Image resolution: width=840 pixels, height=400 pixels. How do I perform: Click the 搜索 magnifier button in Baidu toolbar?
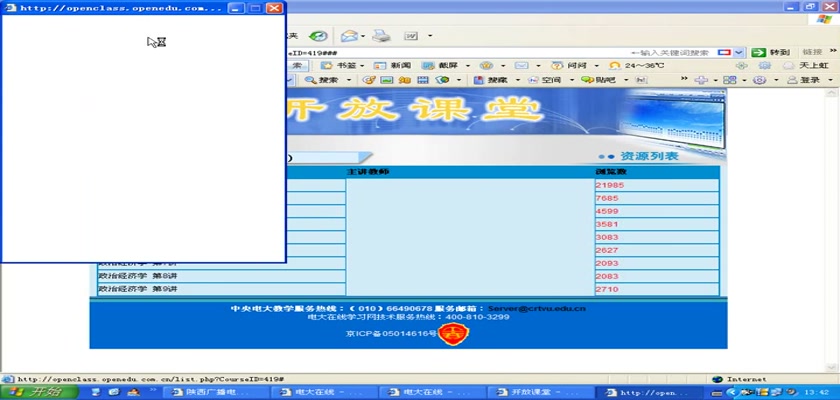pos(321,80)
